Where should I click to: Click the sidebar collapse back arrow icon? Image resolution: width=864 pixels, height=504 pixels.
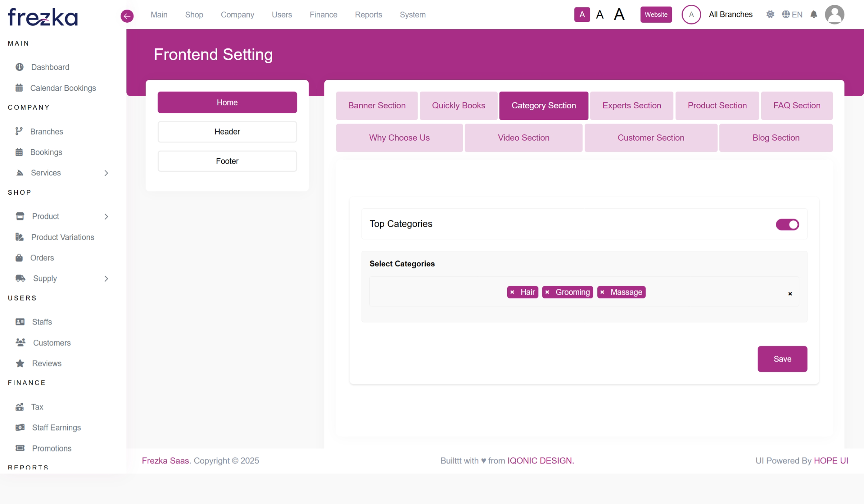[127, 16]
